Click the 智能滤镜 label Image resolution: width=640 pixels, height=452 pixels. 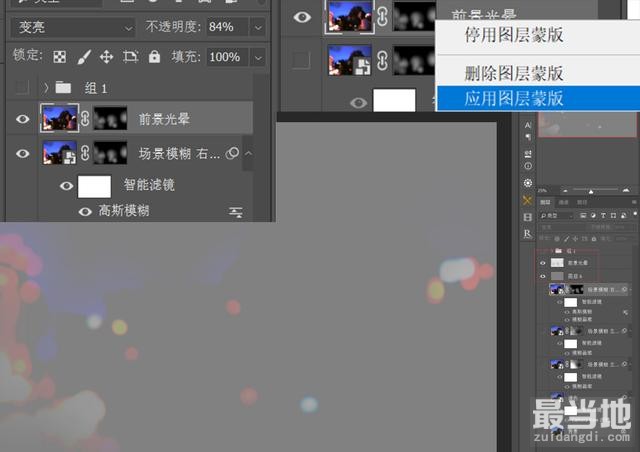[149, 185]
